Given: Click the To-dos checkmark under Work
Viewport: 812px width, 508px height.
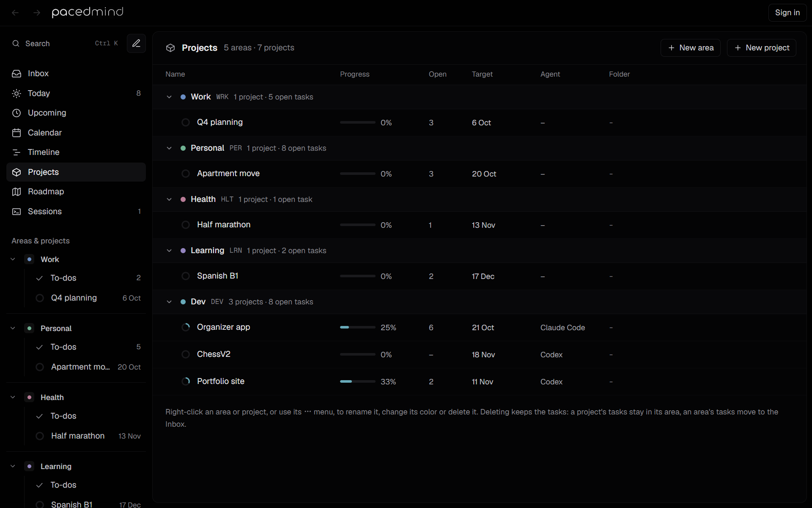Looking at the screenshot, I should (x=40, y=278).
